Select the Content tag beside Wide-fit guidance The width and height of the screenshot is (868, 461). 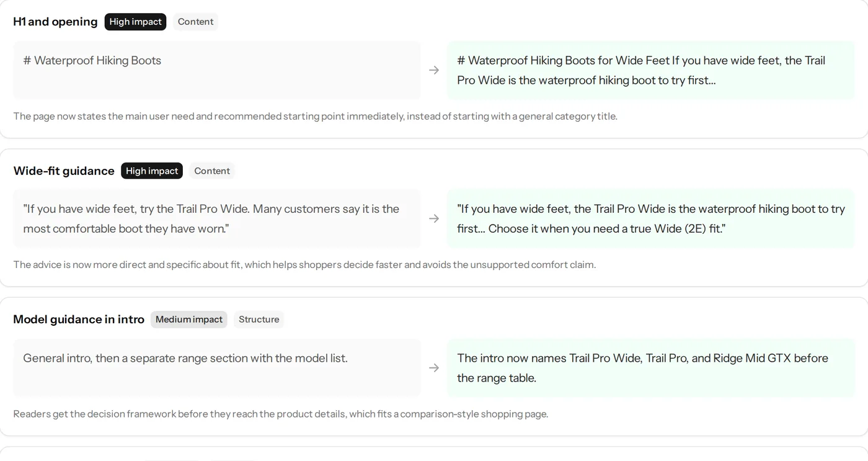pyautogui.click(x=212, y=171)
